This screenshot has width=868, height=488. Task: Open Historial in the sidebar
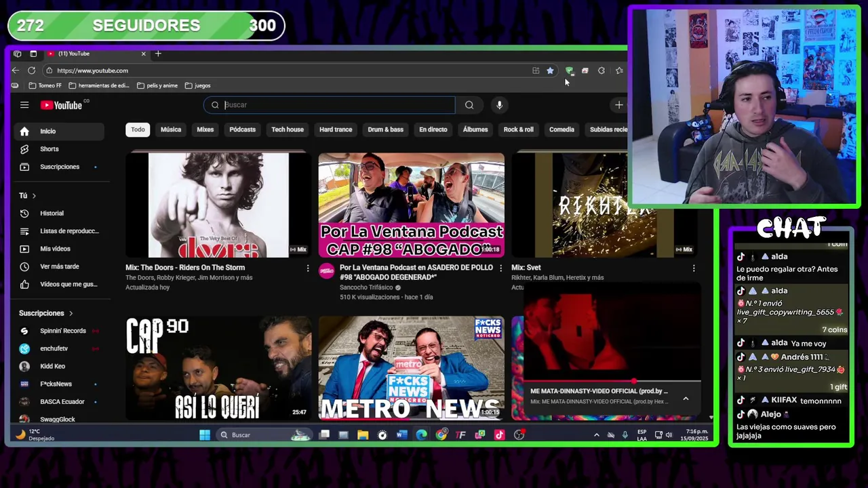click(60, 213)
